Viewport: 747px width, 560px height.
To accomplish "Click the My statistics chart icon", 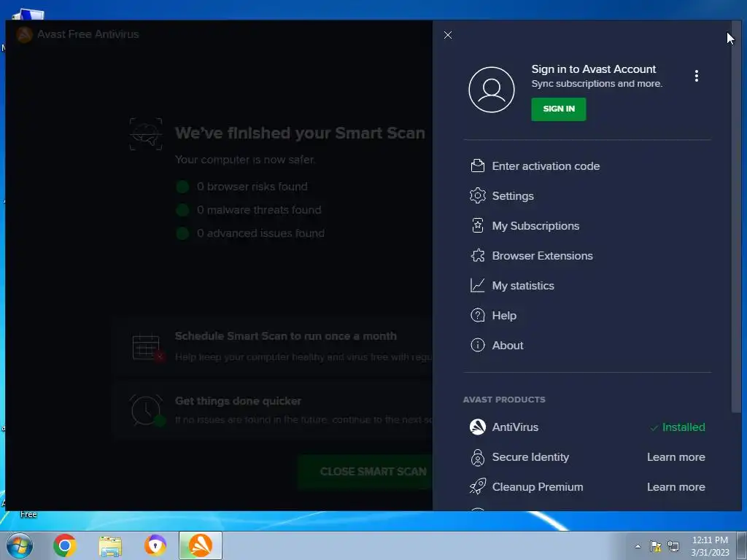I will click(x=477, y=285).
